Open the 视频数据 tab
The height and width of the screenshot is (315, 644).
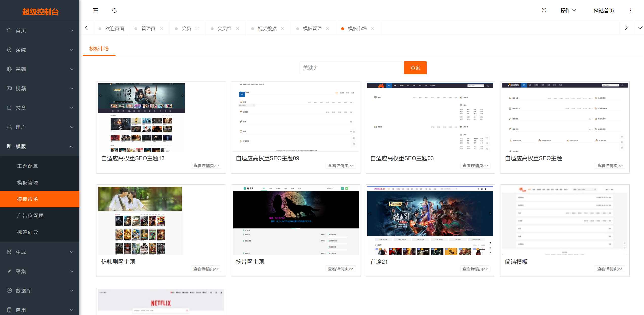coord(267,28)
